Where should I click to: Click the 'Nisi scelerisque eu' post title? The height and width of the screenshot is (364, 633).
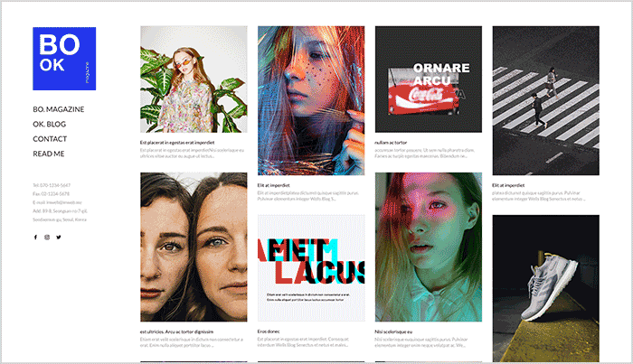(x=393, y=332)
